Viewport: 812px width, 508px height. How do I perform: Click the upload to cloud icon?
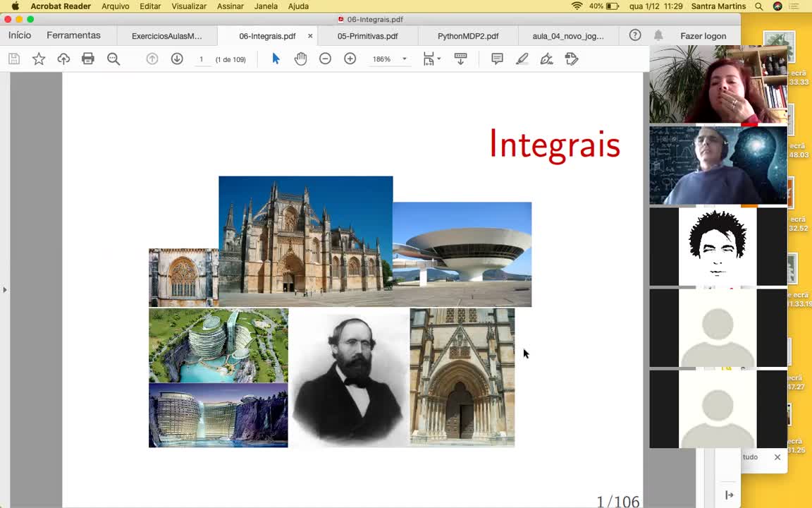click(63, 59)
